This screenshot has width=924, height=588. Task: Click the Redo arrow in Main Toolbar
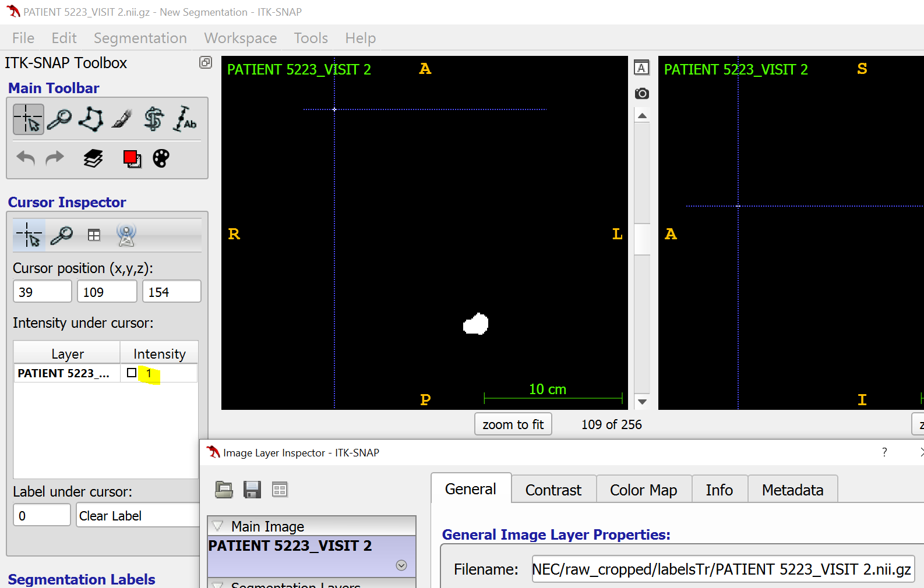55,158
